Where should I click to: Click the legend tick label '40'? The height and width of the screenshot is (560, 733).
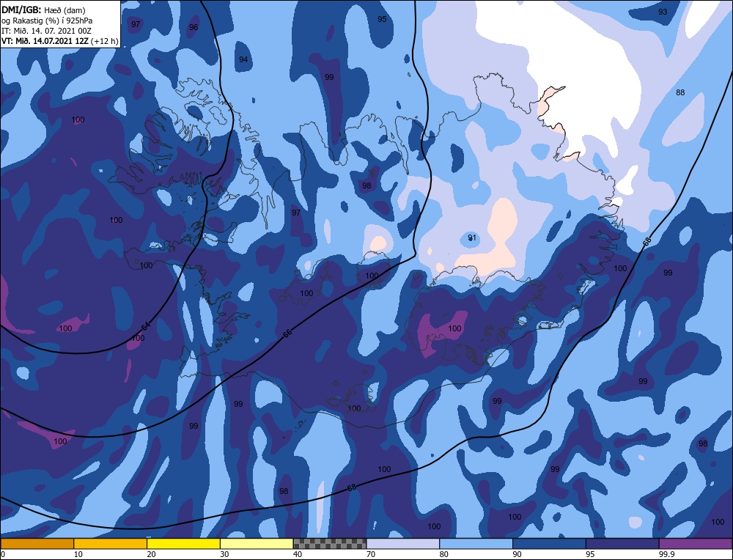298,554
